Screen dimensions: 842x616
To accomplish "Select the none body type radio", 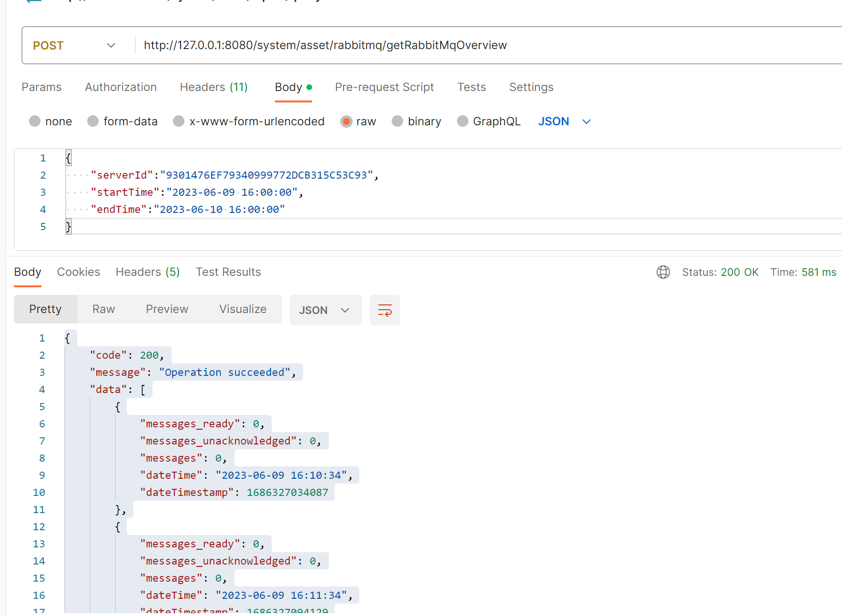I will pyautogui.click(x=35, y=121).
